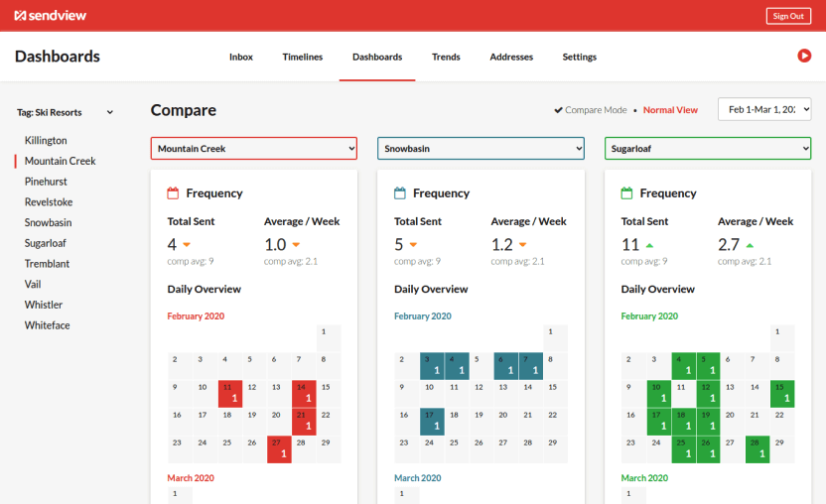Select the Dashboards tab
This screenshot has width=826, height=504.
tap(377, 57)
